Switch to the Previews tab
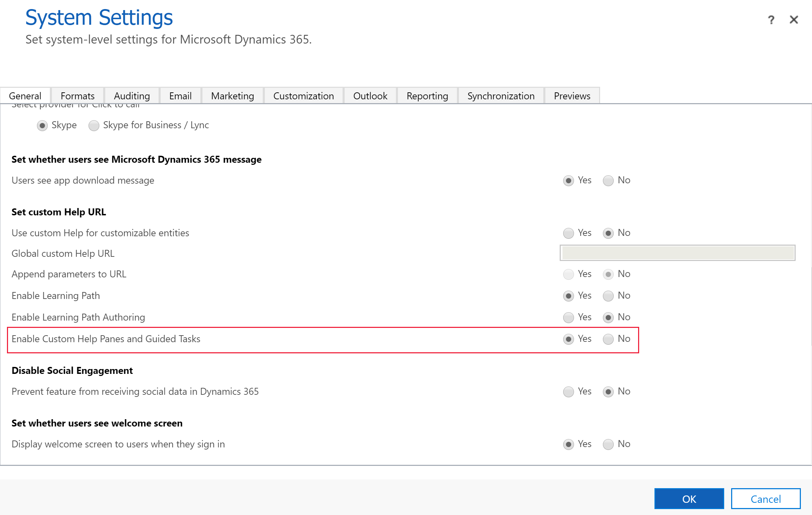The image size is (812, 515). pyautogui.click(x=572, y=96)
